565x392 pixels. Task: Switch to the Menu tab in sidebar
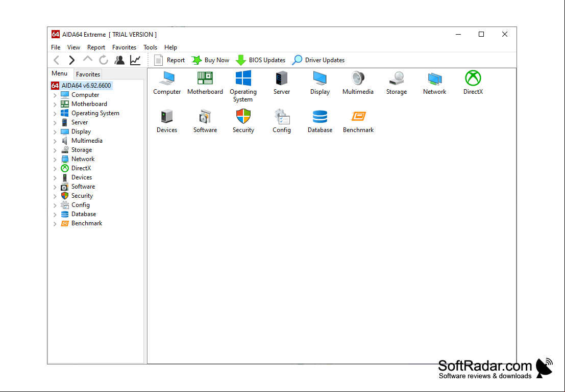(x=59, y=73)
